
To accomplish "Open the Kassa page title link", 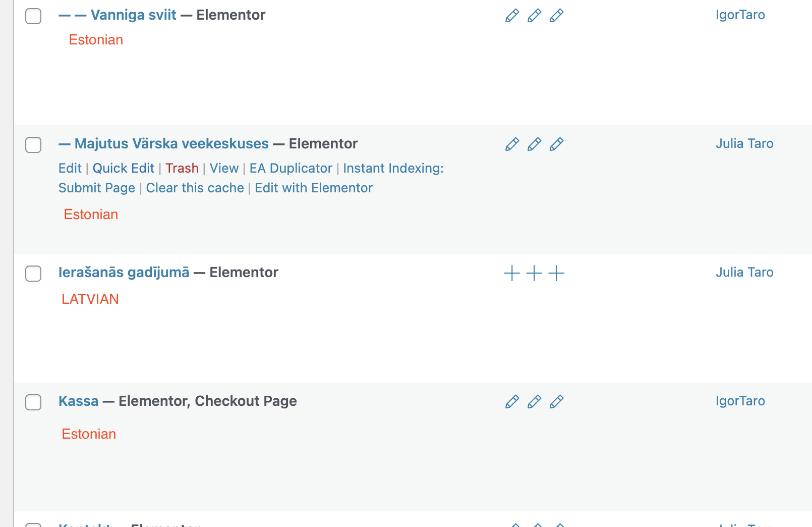I will (79, 401).
